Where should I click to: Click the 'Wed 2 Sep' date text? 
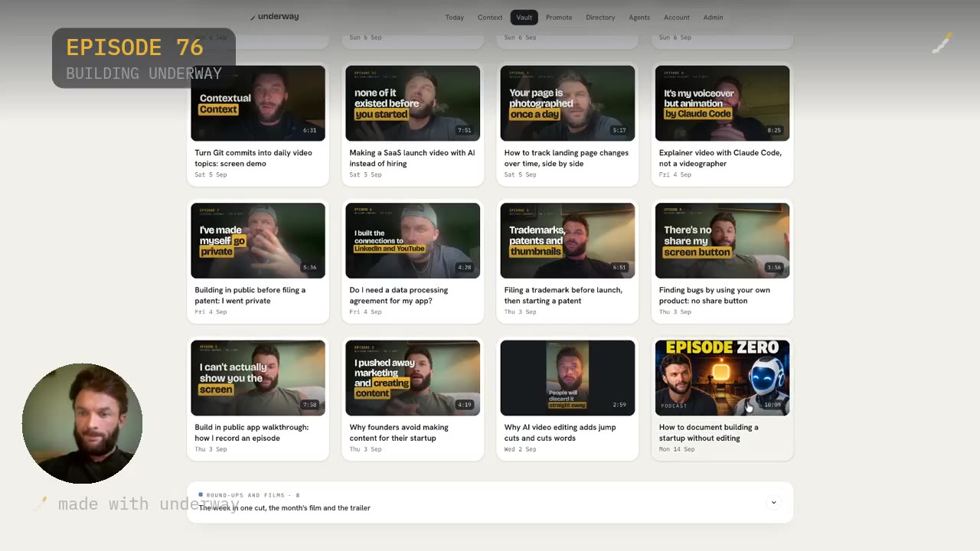[x=521, y=449]
